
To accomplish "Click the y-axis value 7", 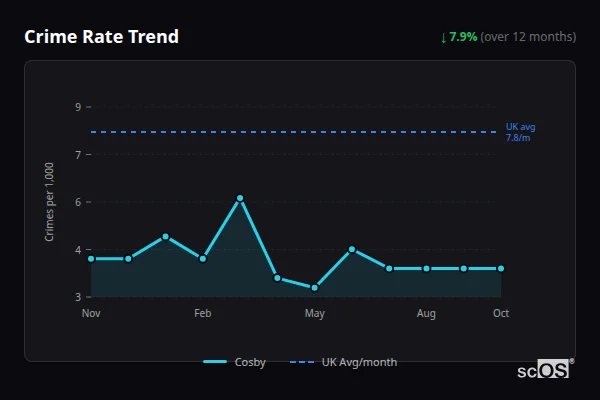I will click(x=78, y=155).
